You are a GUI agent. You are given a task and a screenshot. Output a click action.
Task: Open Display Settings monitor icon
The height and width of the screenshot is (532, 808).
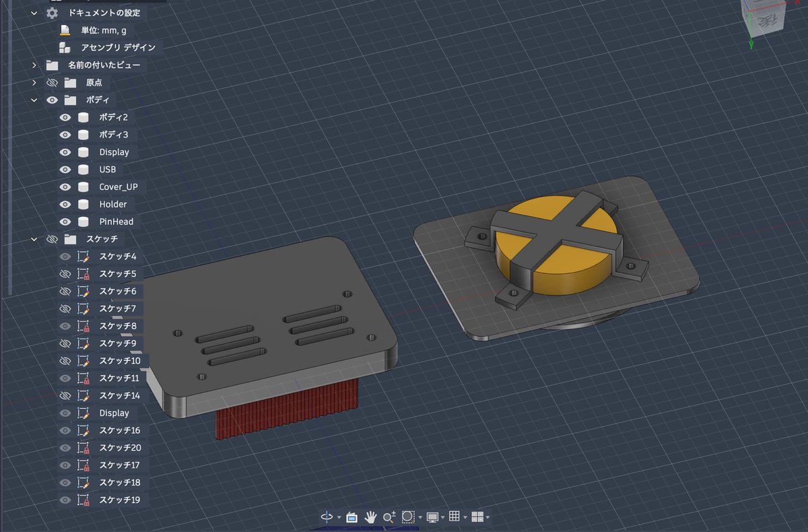click(432, 517)
